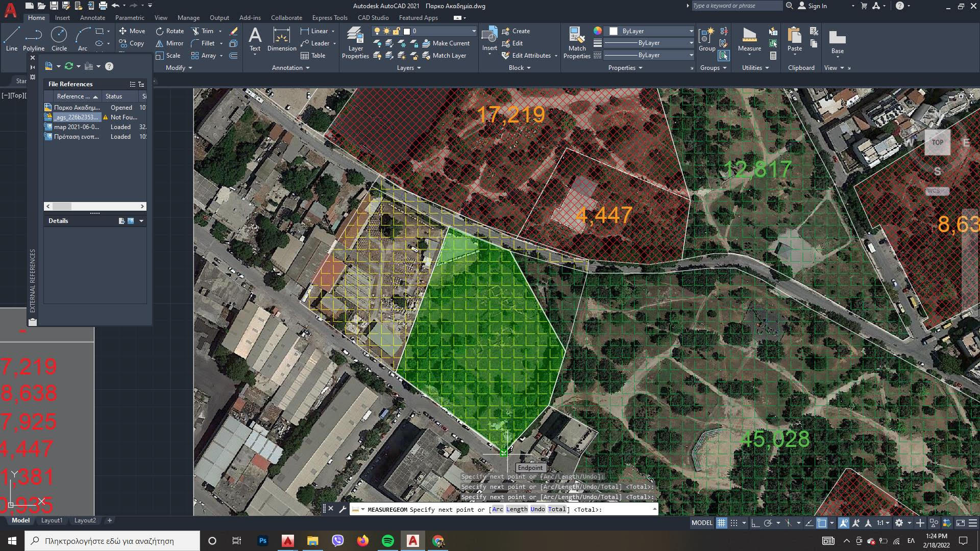The width and height of the screenshot is (980, 551).
Task: Open the Linetype ByLayer dropdown
Action: 691,55
